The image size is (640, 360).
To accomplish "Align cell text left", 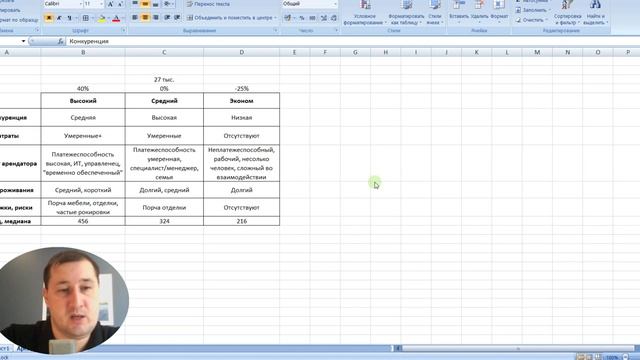I will click(x=135, y=18).
